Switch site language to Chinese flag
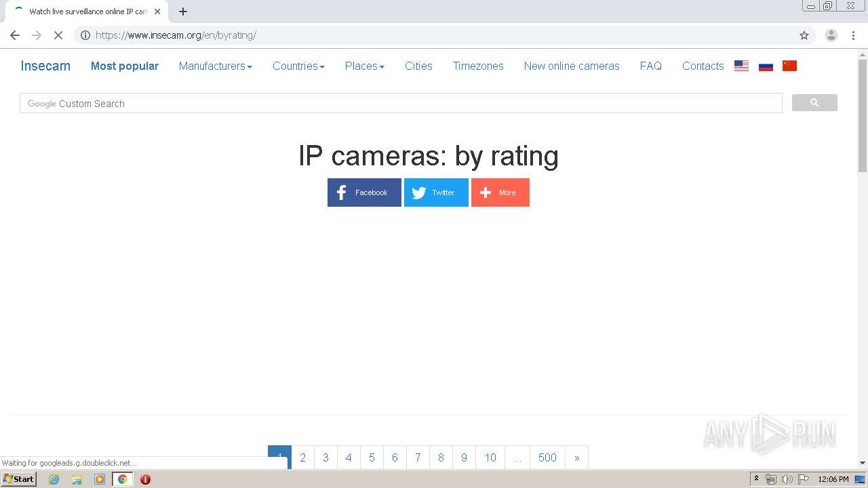868x488 pixels. pyautogui.click(x=789, y=66)
